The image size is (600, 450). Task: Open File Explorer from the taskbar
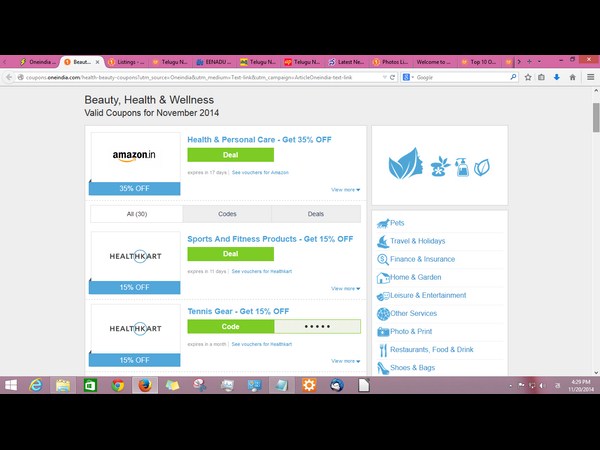[x=63, y=385]
